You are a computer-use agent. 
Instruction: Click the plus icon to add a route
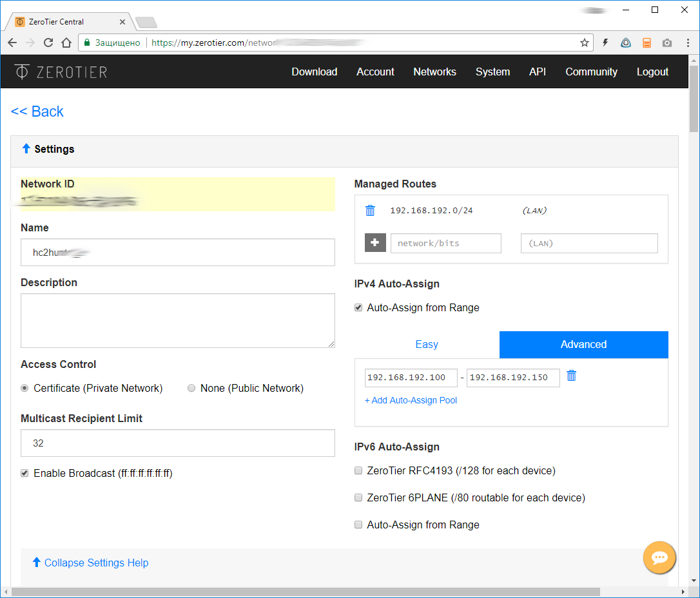pos(375,242)
